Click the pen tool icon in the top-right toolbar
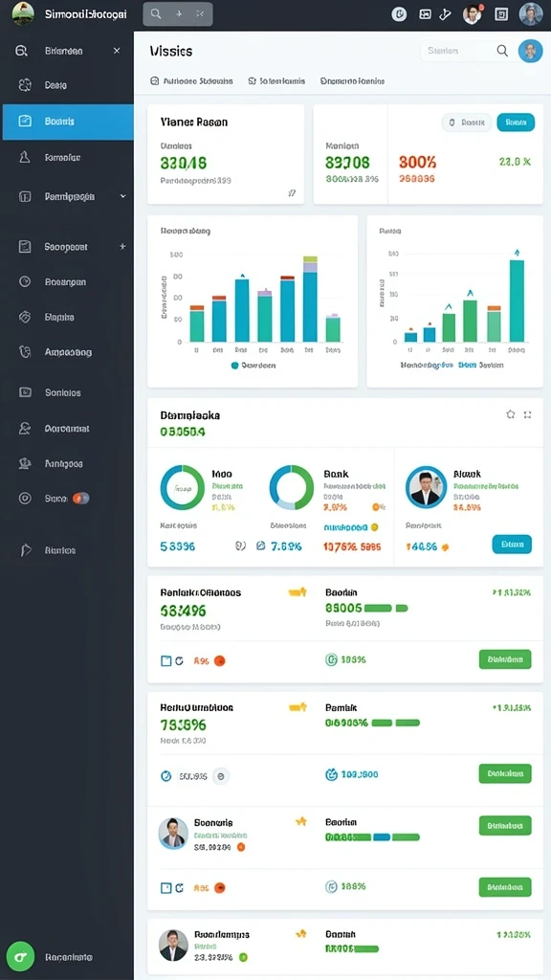This screenshot has height=980, width=551. pyautogui.click(x=445, y=13)
